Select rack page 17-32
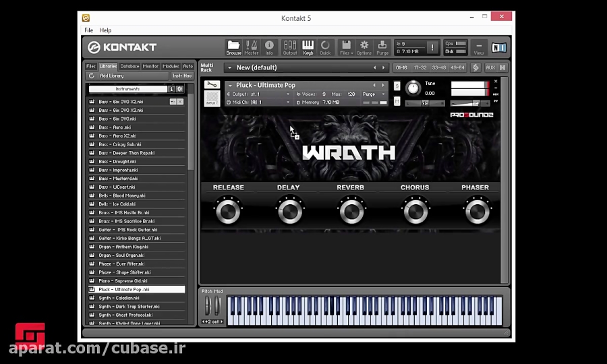The height and width of the screenshot is (364, 607). tap(420, 67)
